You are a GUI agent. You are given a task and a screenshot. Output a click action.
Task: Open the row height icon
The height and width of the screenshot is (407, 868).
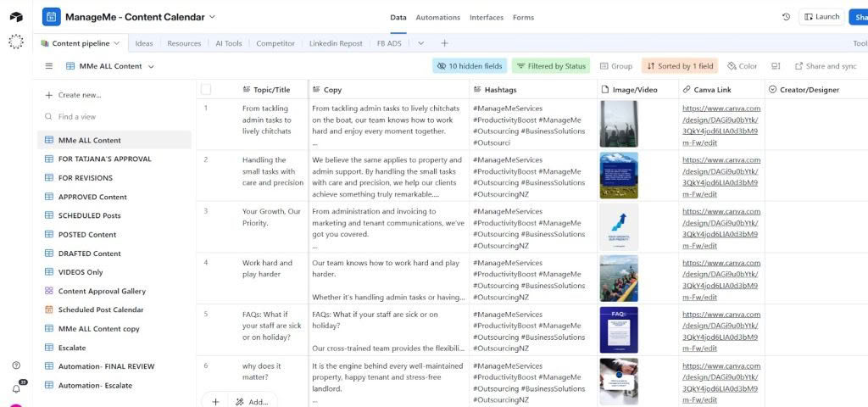776,66
